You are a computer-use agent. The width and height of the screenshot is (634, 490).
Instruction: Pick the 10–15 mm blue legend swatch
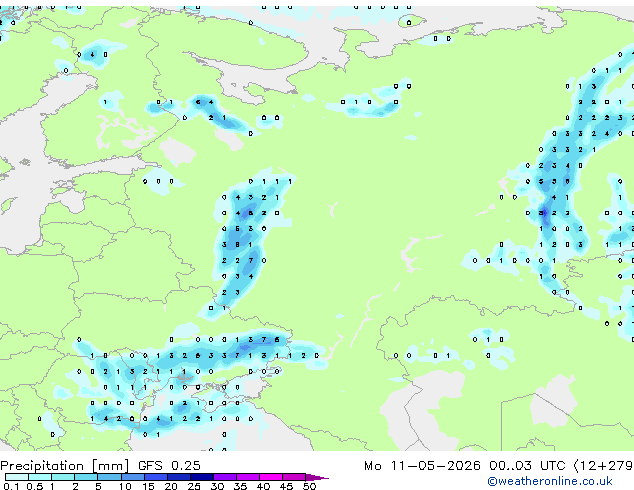click(132, 477)
